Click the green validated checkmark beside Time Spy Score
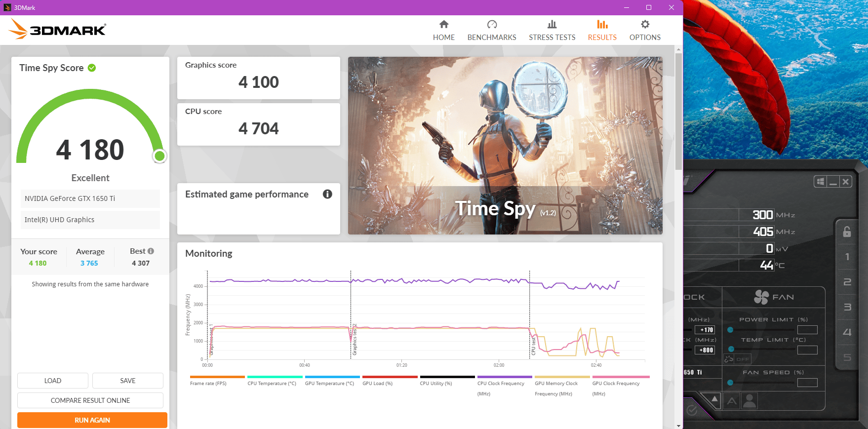This screenshot has width=868, height=429. [x=92, y=68]
